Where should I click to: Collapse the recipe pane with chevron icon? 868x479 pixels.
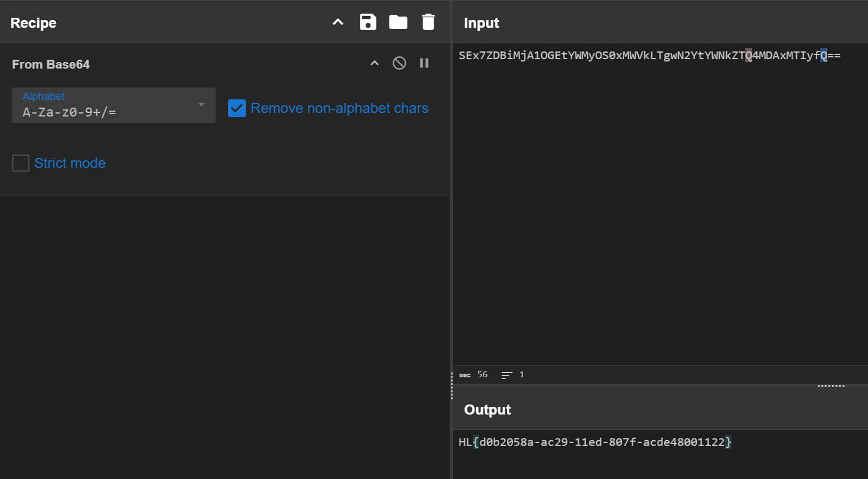[x=338, y=22]
